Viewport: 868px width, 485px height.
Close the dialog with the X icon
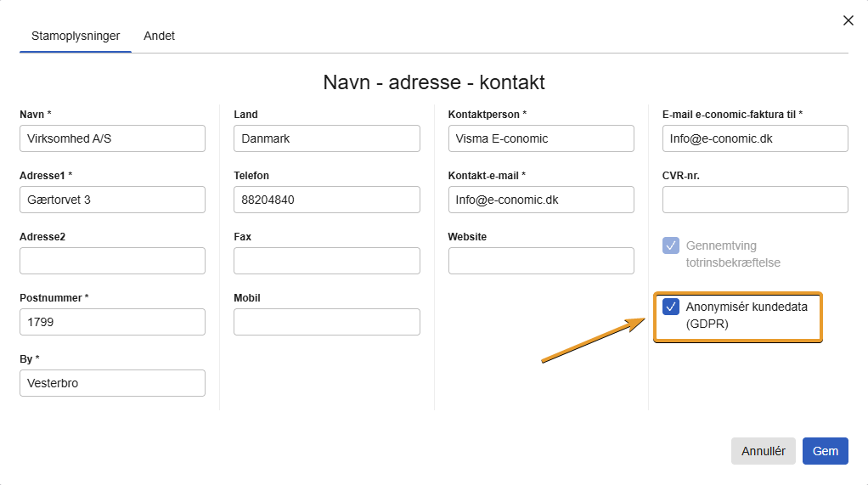(x=848, y=20)
